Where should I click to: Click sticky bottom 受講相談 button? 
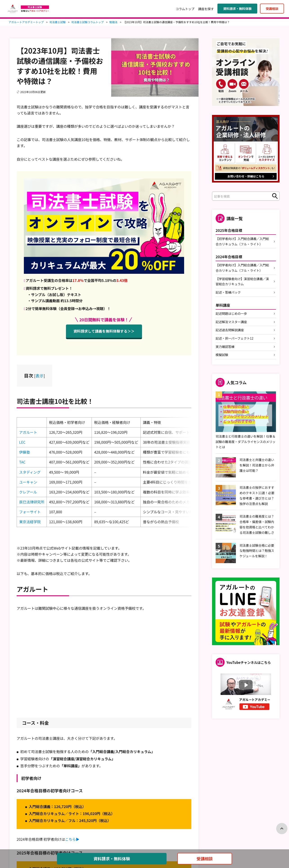[205, 859]
